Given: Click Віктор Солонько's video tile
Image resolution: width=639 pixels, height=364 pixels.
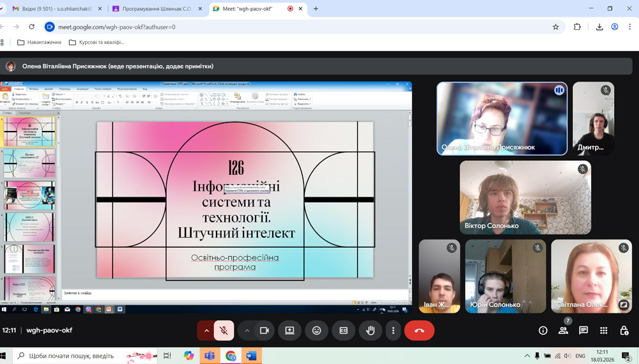Looking at the screenshot, I should coord(525,197).
